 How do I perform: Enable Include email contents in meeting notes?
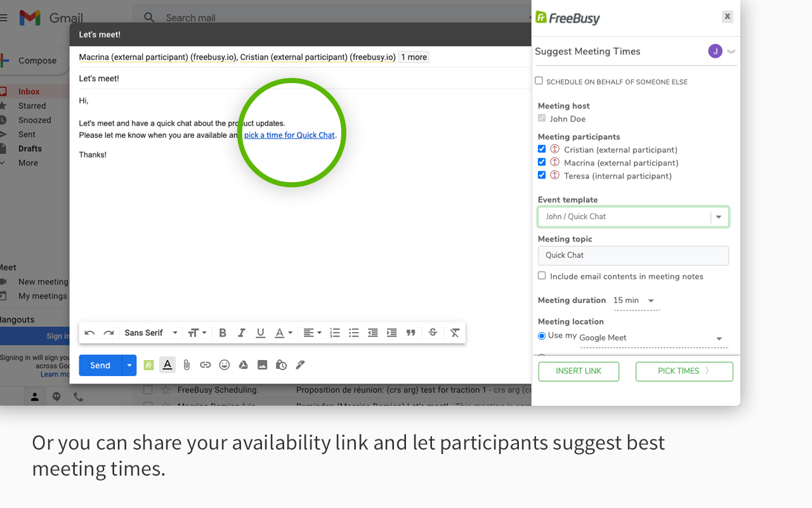click(542, 276)
